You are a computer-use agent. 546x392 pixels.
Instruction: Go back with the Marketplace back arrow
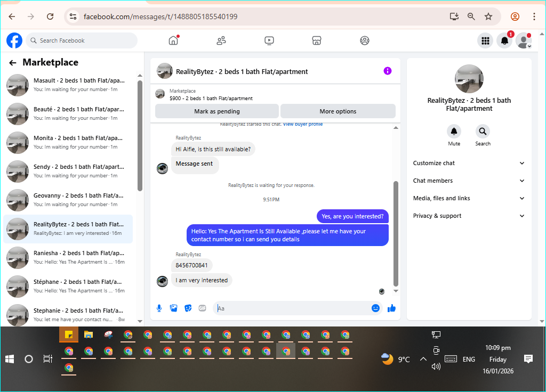[x=13, y=63]
